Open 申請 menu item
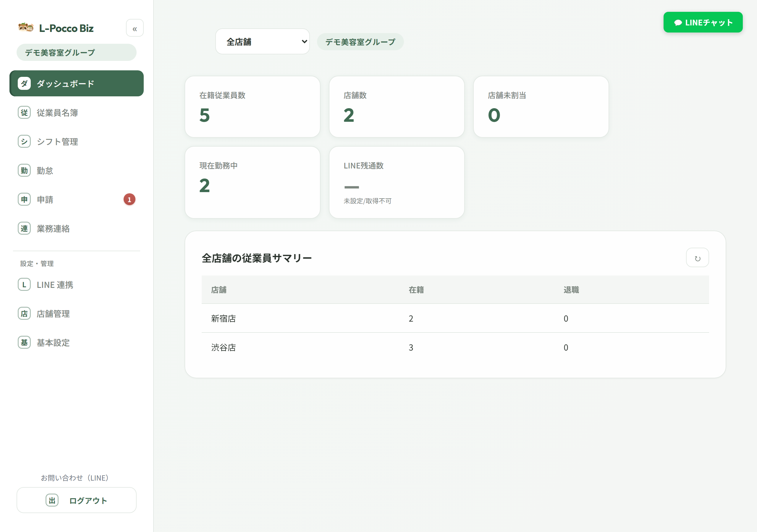 click(77, 199)
